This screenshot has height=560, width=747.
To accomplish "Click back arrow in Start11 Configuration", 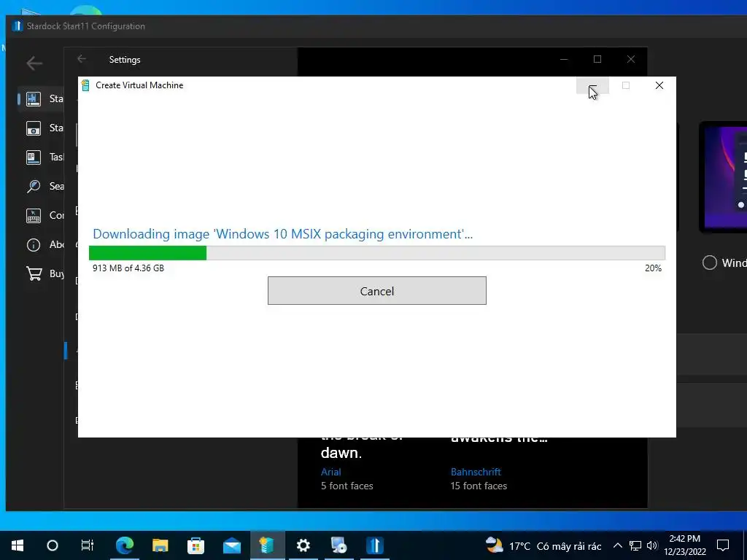I will point(34,63).
